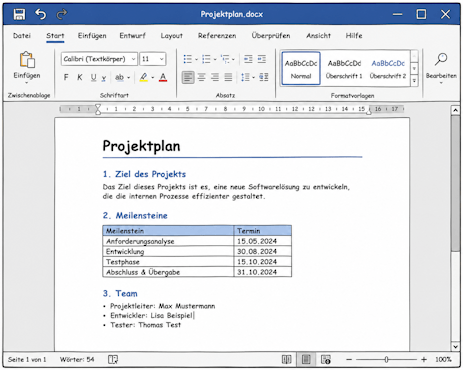Switch to read mode view

click(x=286, y=359)
